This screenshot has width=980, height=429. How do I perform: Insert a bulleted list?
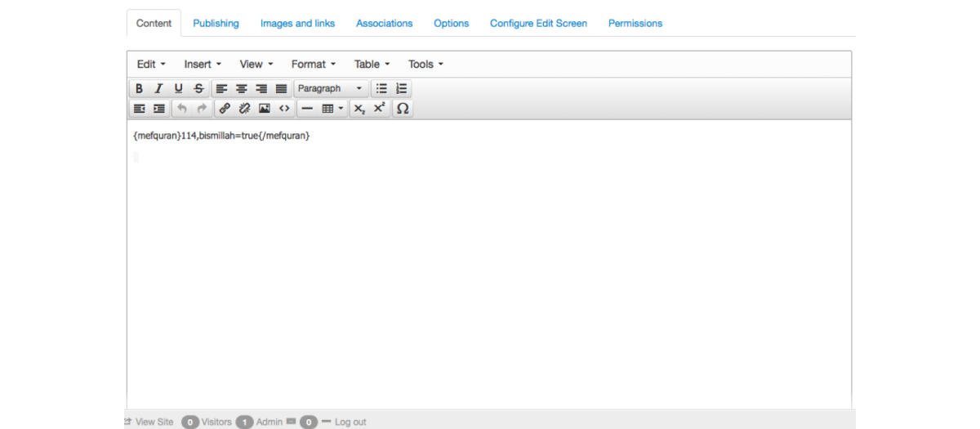click(x=381, y=88)
